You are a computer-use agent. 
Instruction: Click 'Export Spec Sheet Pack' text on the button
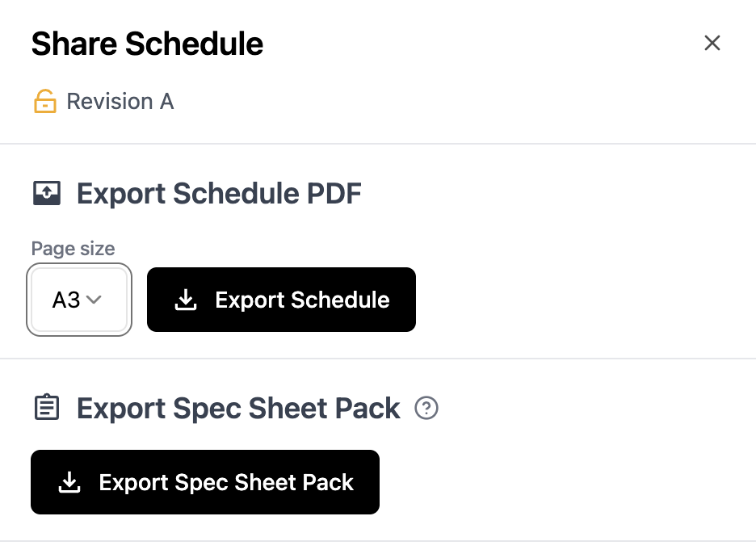coord(226,483)
